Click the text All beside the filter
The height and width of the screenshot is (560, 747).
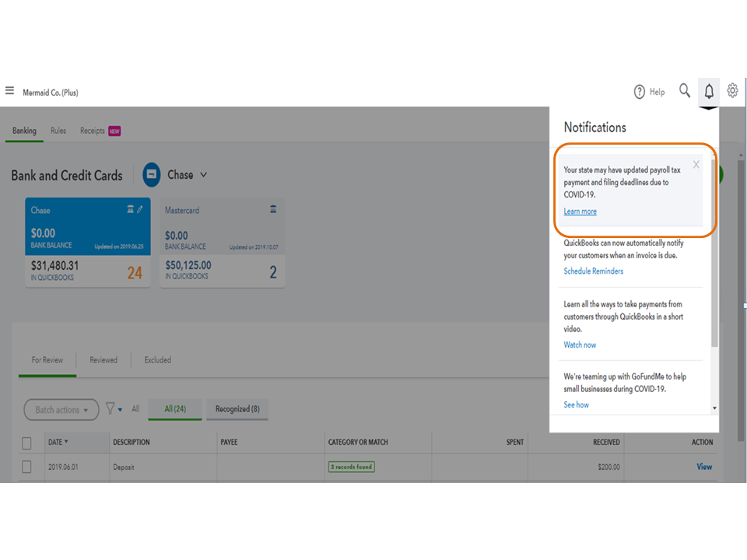coord(135,408)
